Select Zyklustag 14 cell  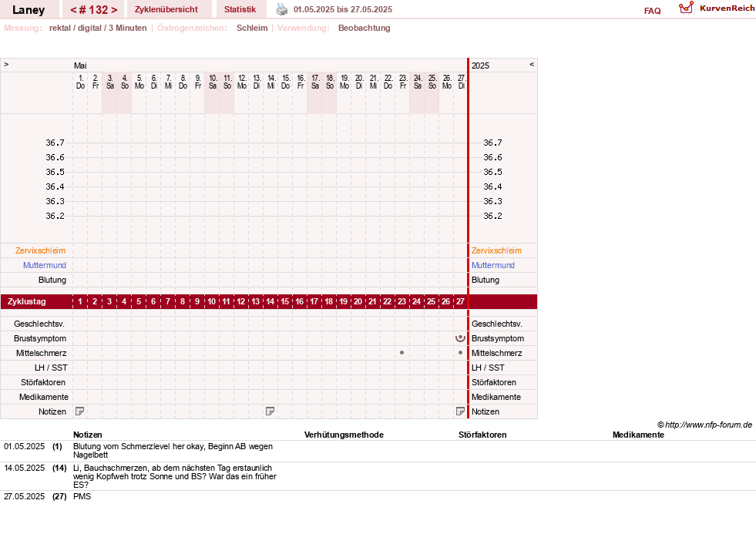click(x=270, y=301)
